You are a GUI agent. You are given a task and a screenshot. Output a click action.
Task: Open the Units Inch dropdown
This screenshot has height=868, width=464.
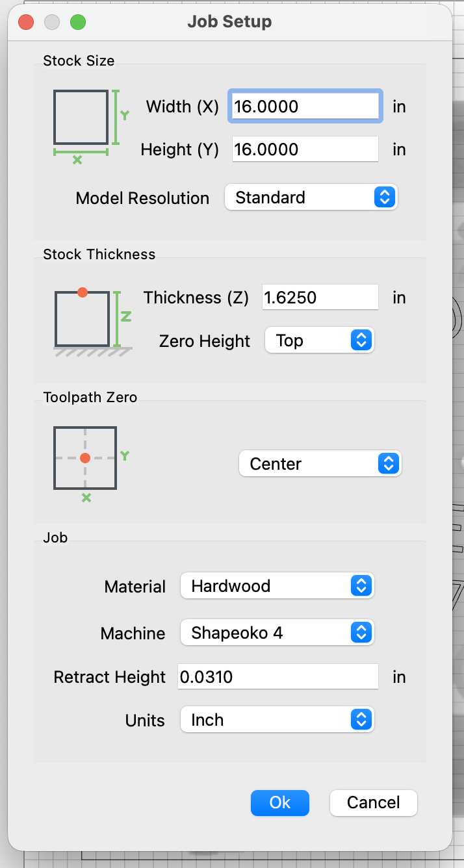[277, 720]
